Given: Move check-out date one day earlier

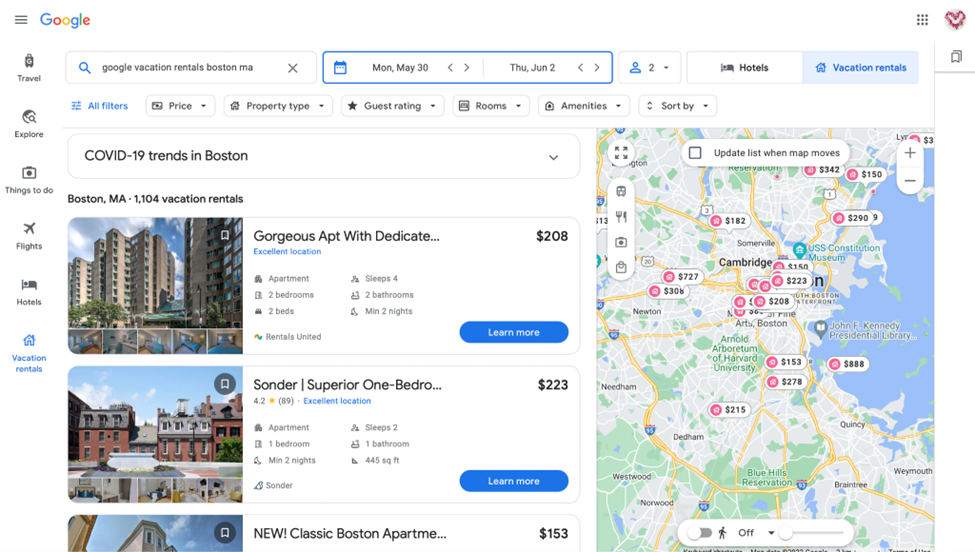Looking at the screenshot, I should point(580,67).
